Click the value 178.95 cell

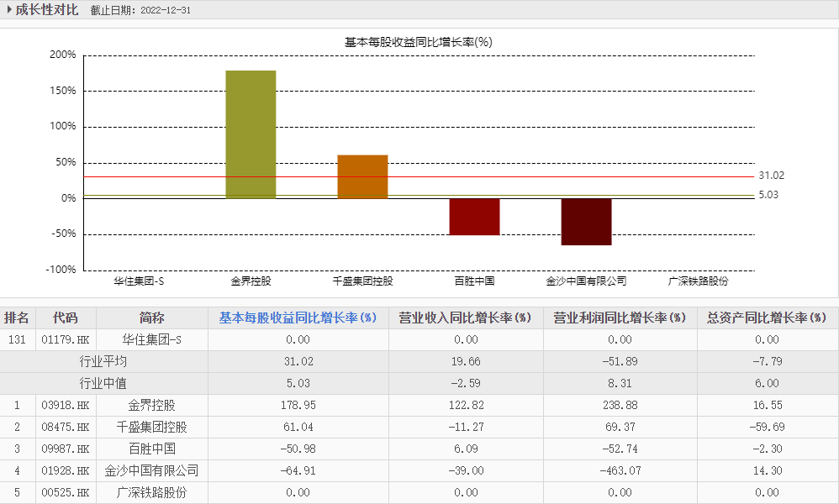coord(298,406)
